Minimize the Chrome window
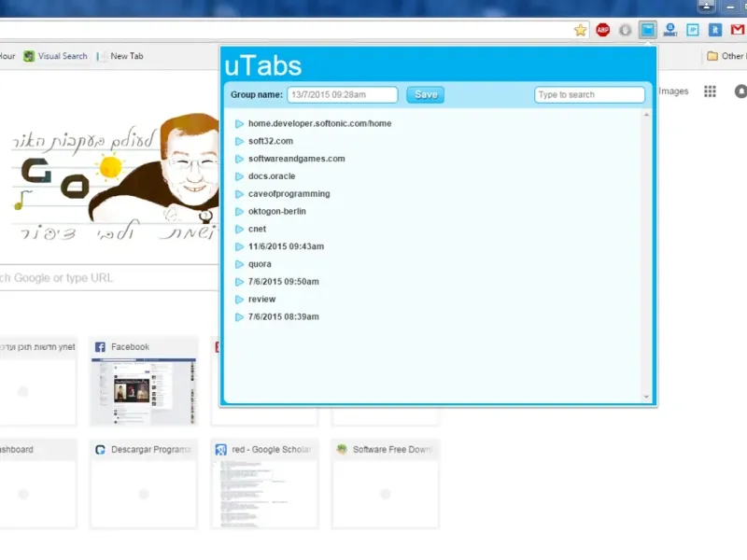The image size is (747, 560). [x=730, y=7]
